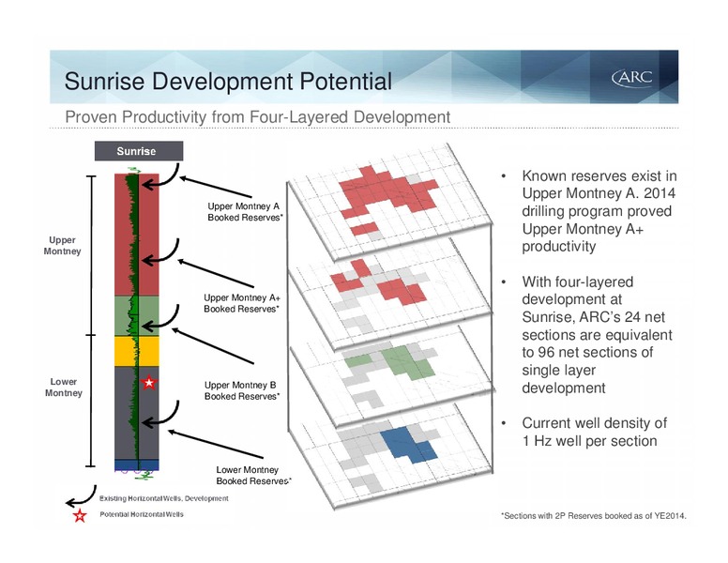Click the blue sections on bottom map layer
Screen dimensions: 728x563
pyautogui.click(x=409, y=444)
